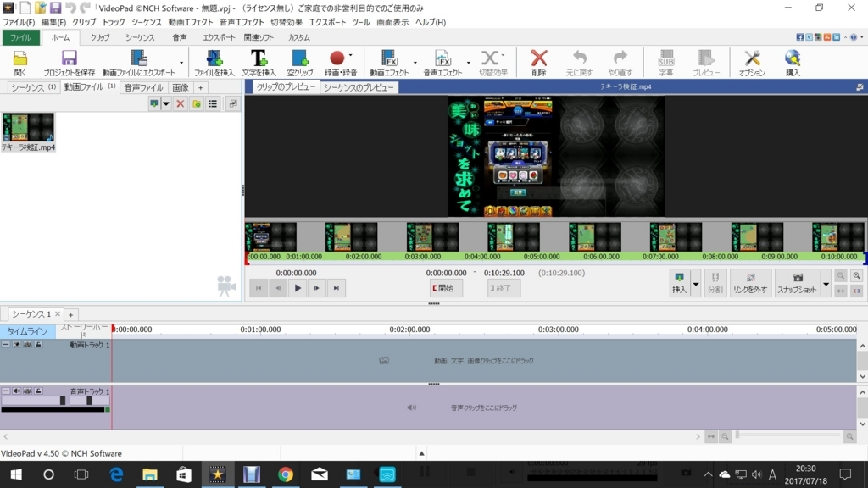The image size is (868, 488).
Task: Create a new folder in the media bin
Action: (x=197, y=103)
